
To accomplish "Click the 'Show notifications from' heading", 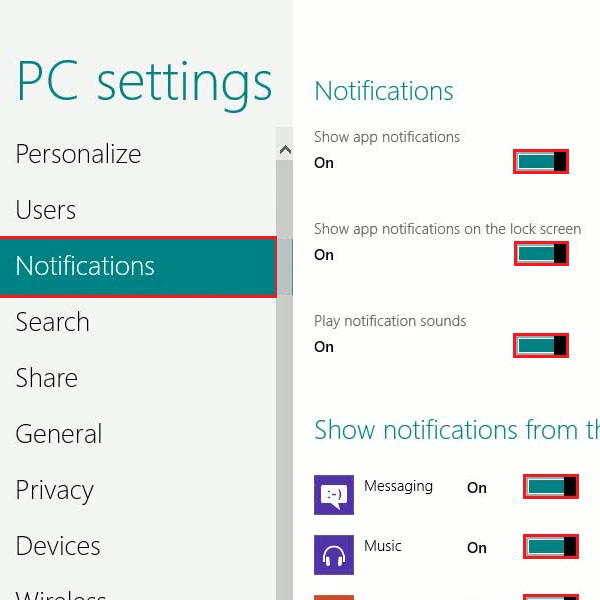I will (x=457, y=430).
